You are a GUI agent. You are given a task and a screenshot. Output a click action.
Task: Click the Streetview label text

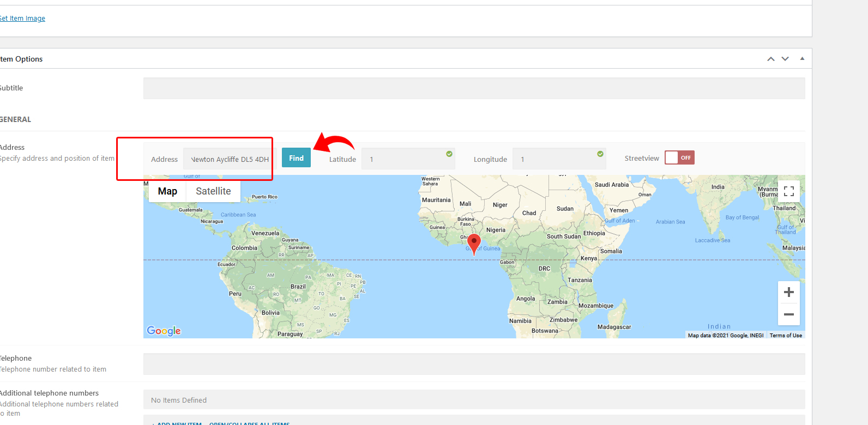[x=642, y=159]
